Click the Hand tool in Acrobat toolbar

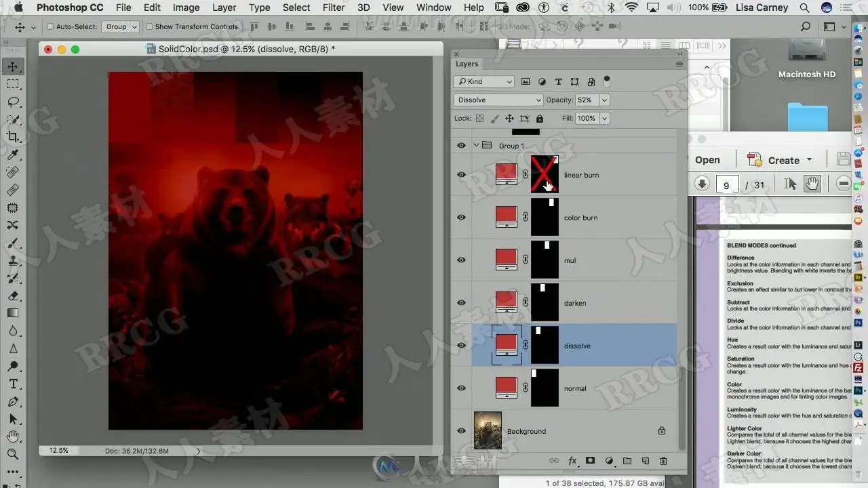812,184
